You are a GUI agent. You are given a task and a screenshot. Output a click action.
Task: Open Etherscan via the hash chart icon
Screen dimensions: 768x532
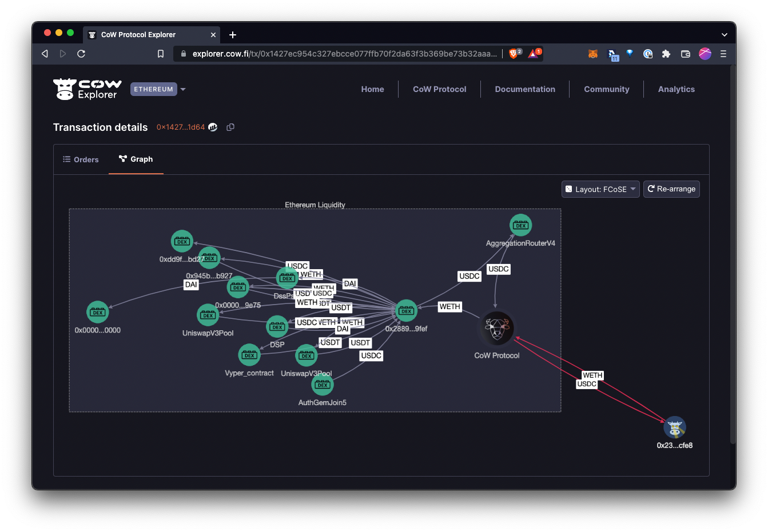[x=212, y=127]
